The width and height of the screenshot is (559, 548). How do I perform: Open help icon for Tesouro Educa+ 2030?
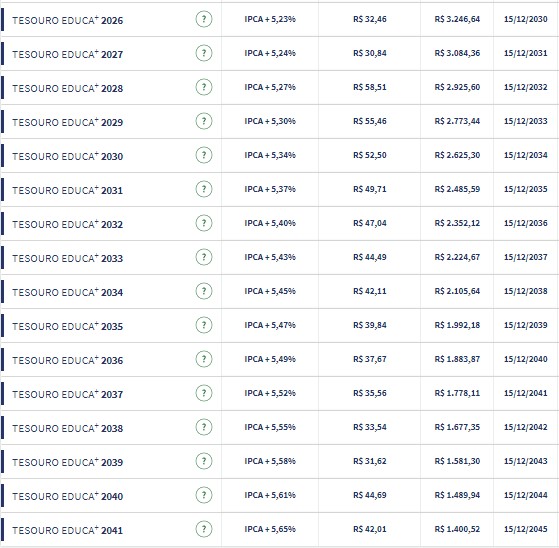pyautogui.click(x=204, y=155)
